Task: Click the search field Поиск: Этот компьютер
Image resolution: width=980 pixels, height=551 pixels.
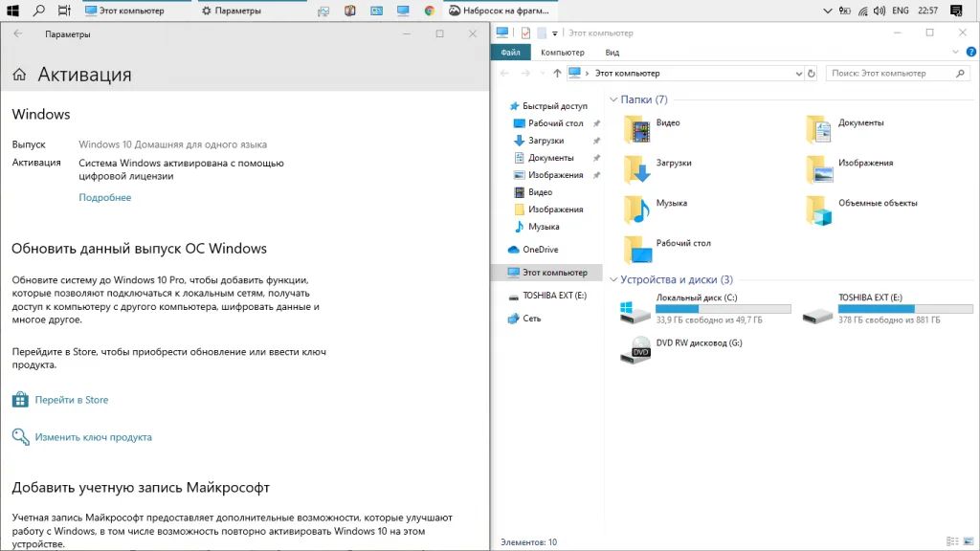Action: pos(898,73)
